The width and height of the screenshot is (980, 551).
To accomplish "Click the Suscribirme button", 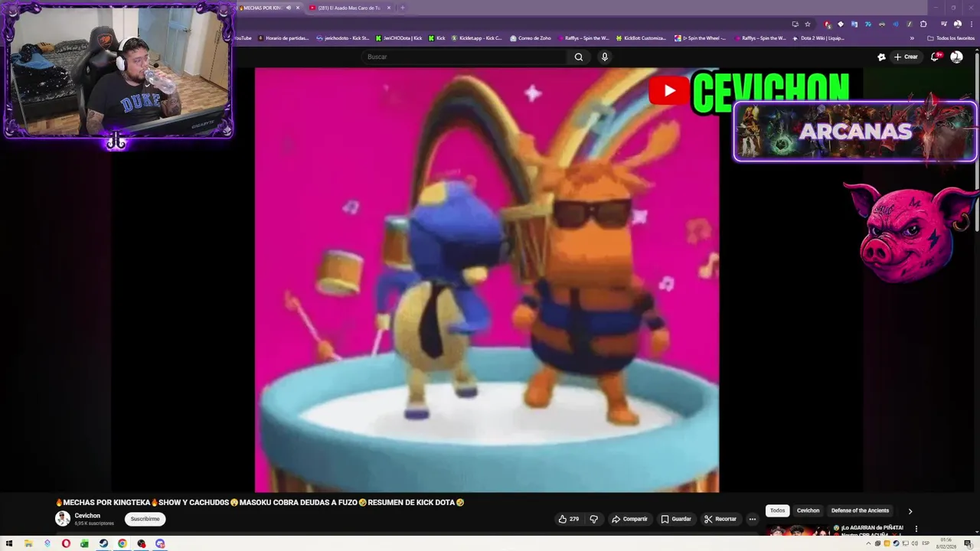I will [145, 519].
